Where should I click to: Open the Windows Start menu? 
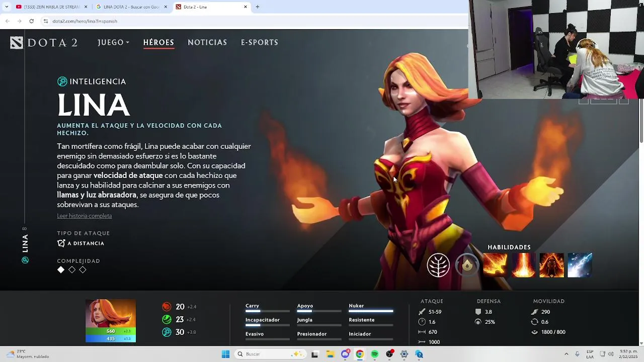tap(225, 354)
